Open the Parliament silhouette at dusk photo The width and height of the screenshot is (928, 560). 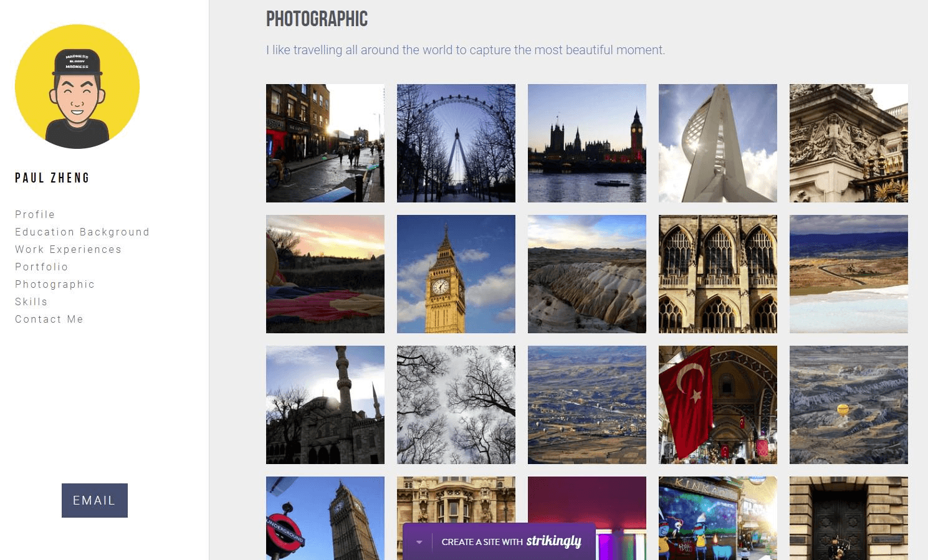coord(587,143)
